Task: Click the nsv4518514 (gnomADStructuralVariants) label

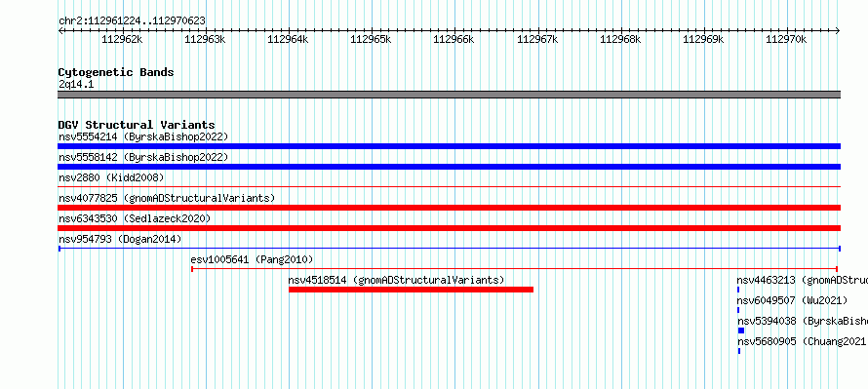Action: [x=396, y=280]
